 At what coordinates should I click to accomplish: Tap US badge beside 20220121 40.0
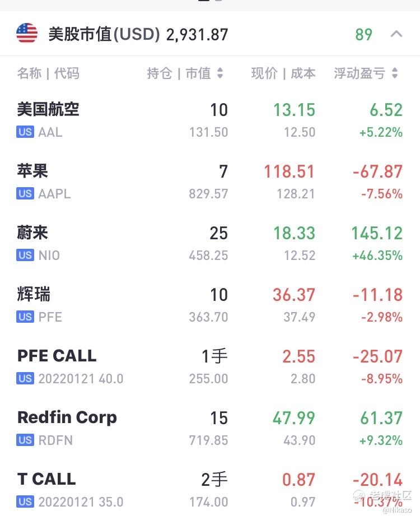pyautogui.click(x=25, y=379)
